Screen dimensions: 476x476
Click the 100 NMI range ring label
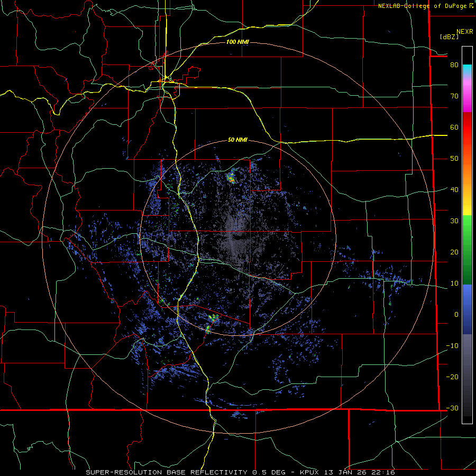[237, 42]
